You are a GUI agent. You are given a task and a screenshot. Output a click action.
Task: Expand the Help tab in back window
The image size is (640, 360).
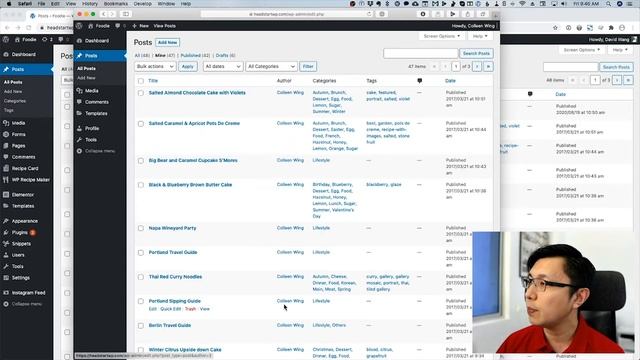(x=620, y=50)
